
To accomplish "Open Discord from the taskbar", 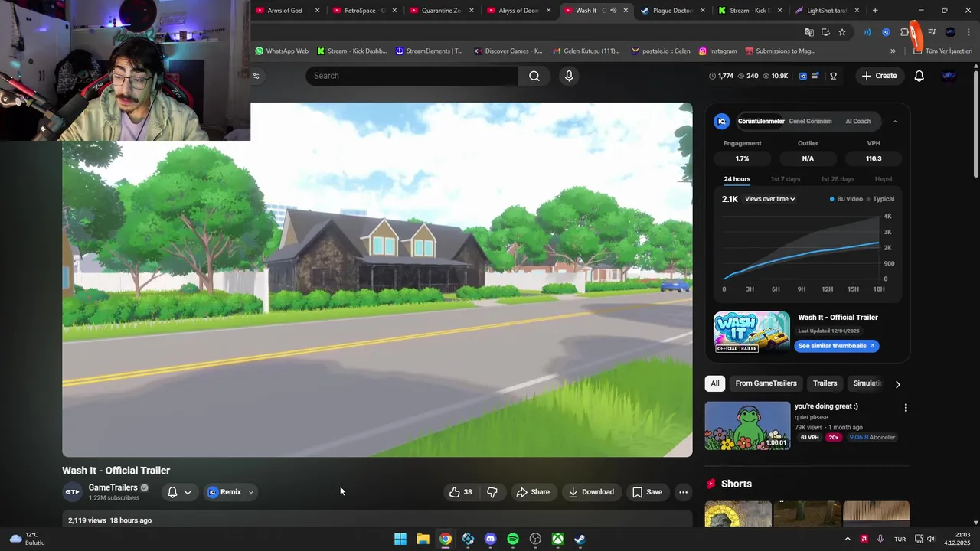I will (x=491, y=539).
